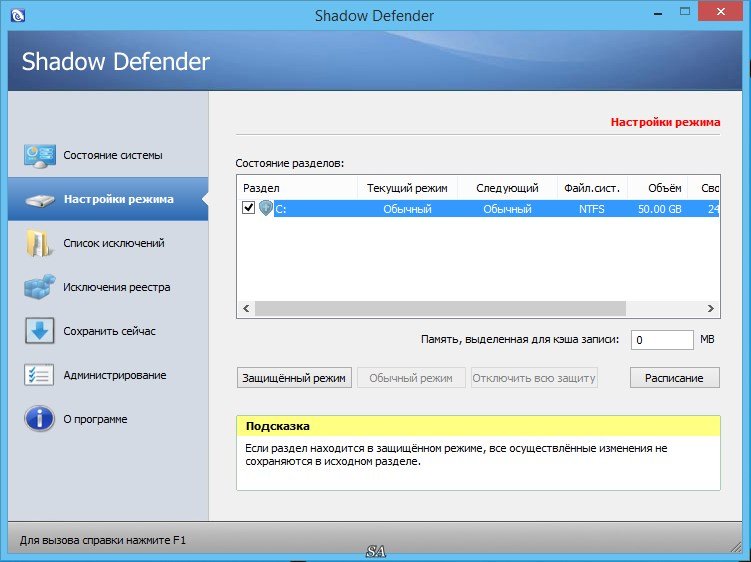This screenshot has width=751, height=562.
Task: Click the Следующий column header
Action: click(x=507, y=188)
